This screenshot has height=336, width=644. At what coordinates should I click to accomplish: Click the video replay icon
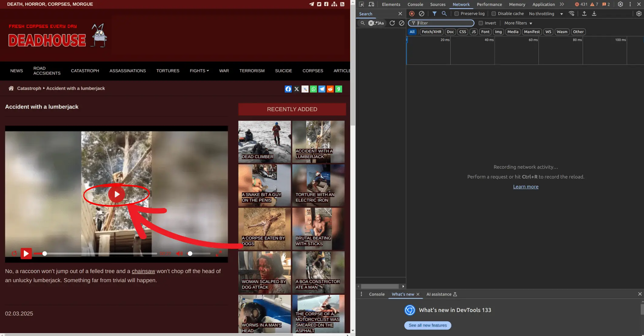coord(14,253)
